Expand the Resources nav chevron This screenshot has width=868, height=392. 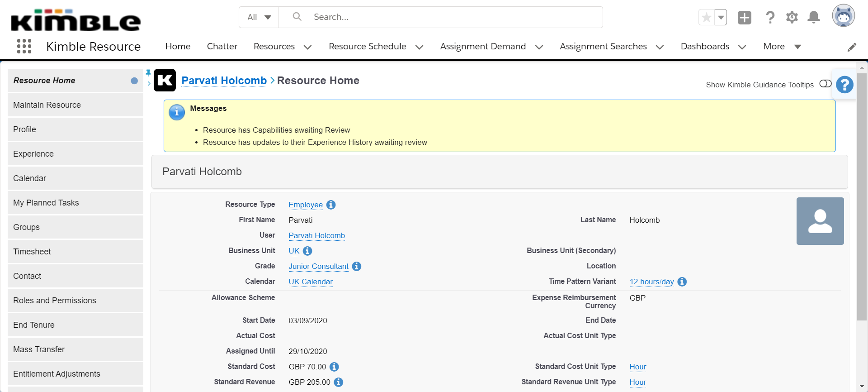tap(308, 47)
